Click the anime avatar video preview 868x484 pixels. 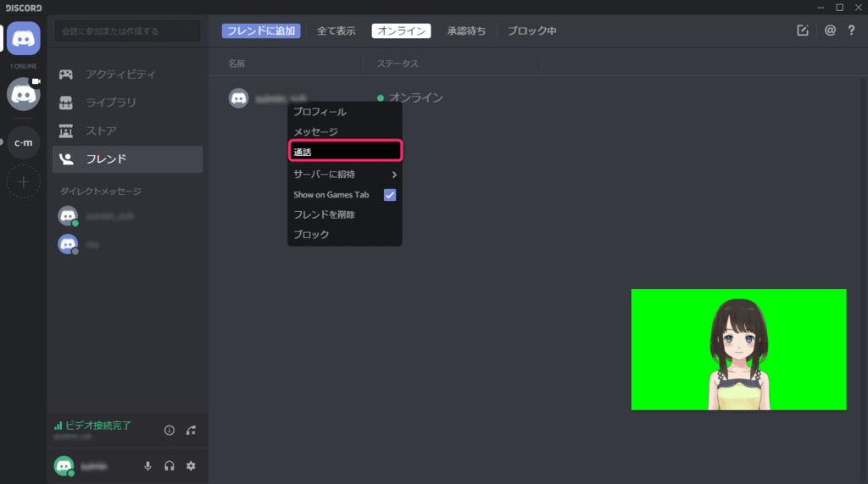pyautogui.click(x=738, y=349)
